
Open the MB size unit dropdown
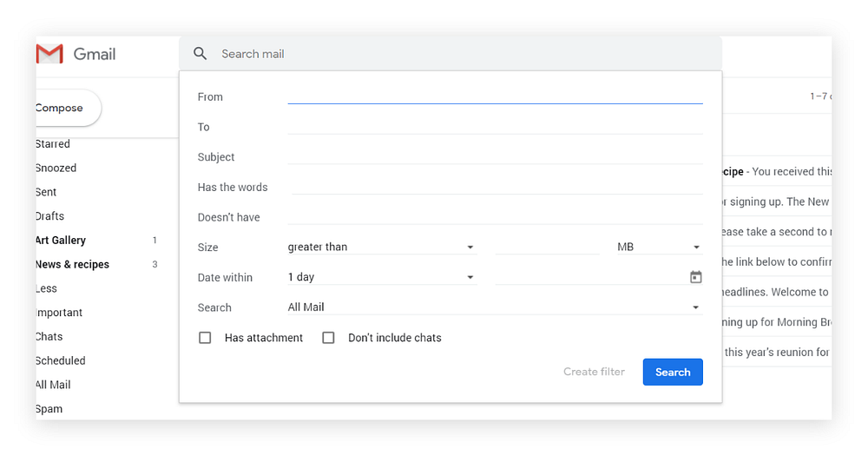tap(659, 248)
